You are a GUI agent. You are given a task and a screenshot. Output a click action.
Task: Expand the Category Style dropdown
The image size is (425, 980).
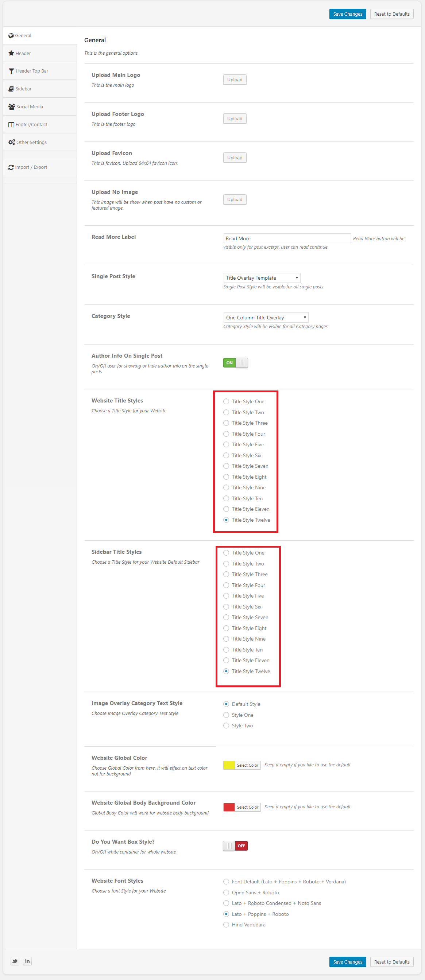pyautogui.click(x=266, y=318)
